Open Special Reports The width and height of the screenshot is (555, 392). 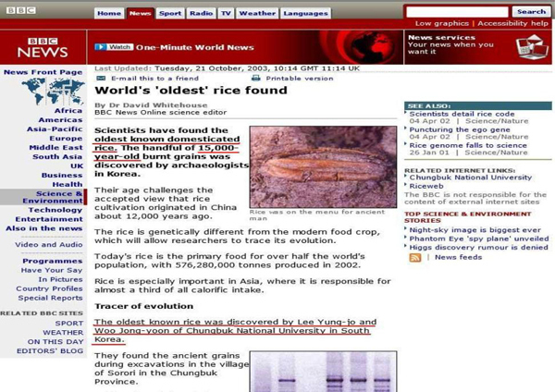50,298
